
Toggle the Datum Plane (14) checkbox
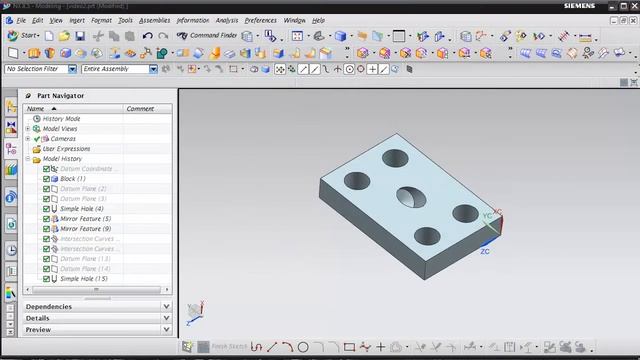pos(46,269)
